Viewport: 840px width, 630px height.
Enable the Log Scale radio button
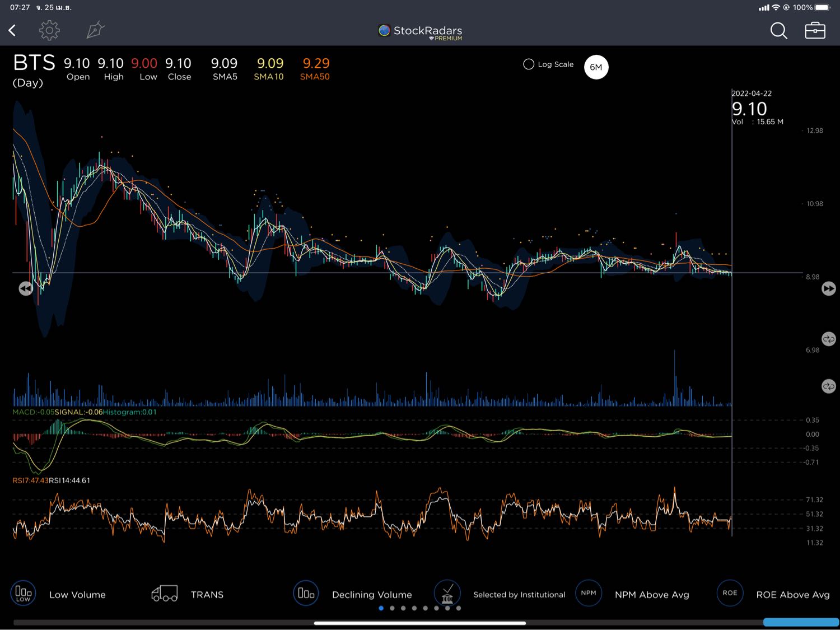point(528,64)
